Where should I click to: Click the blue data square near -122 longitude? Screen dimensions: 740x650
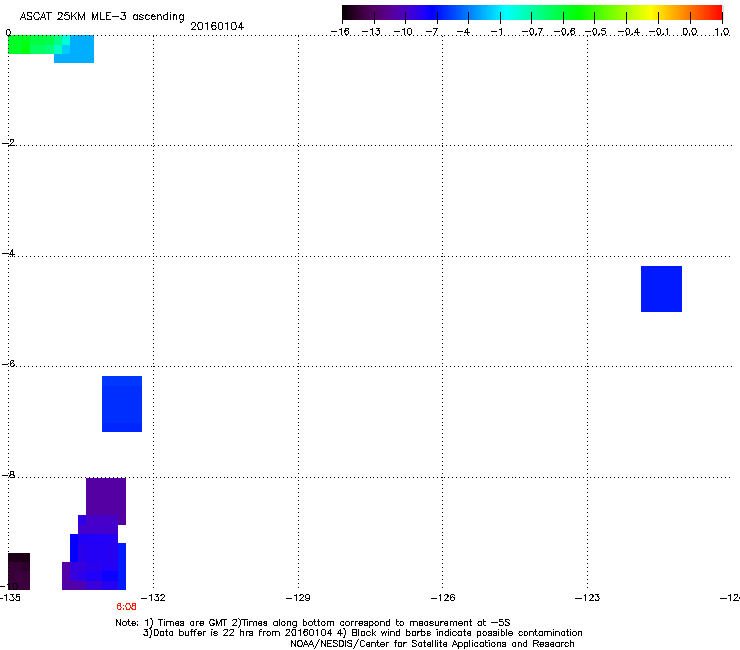point(661,289)
